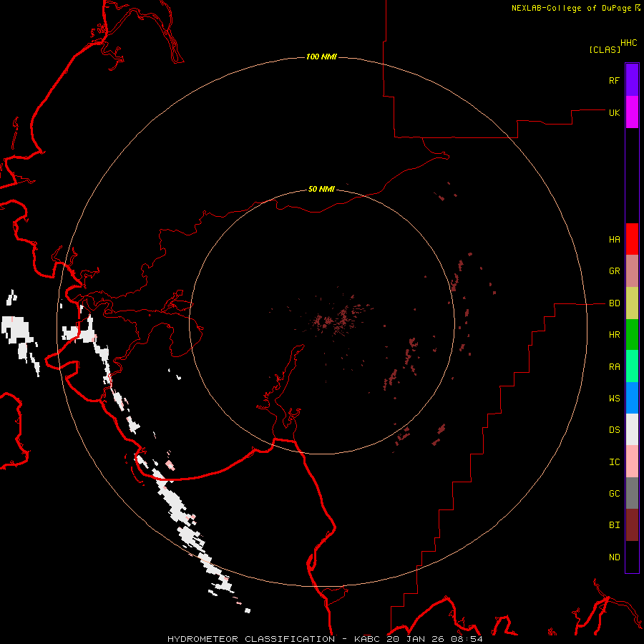644x644 pixels.
Task: Click the DS legend label
Action: point(614,430)
